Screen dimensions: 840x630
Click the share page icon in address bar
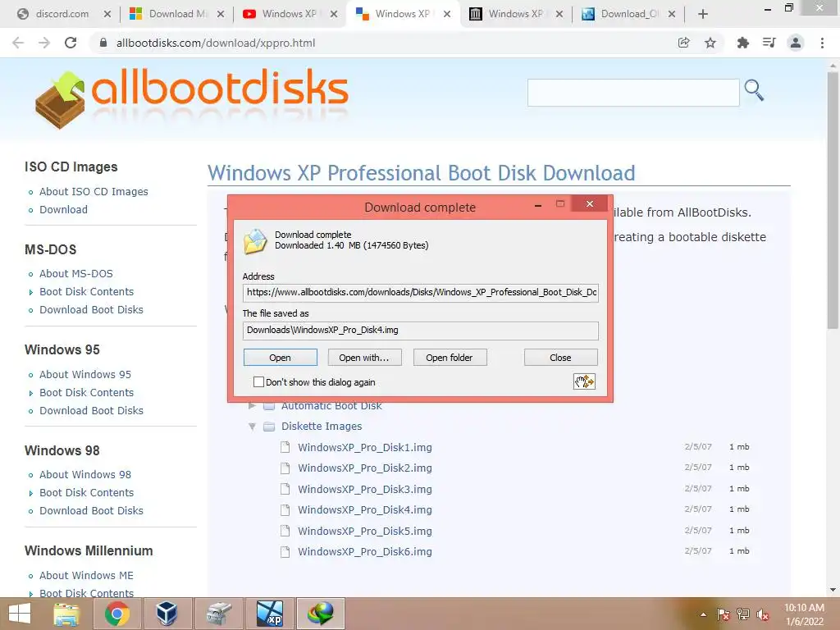point(683,43)
